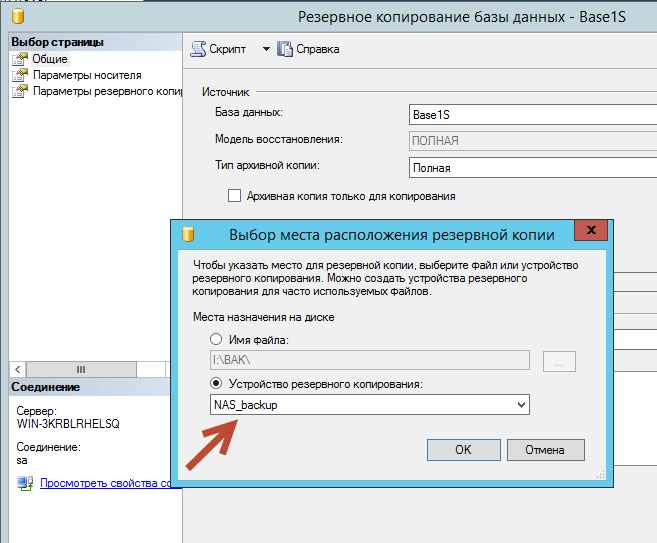
Task: Close the backup location dialog
Action: [591, 230]
